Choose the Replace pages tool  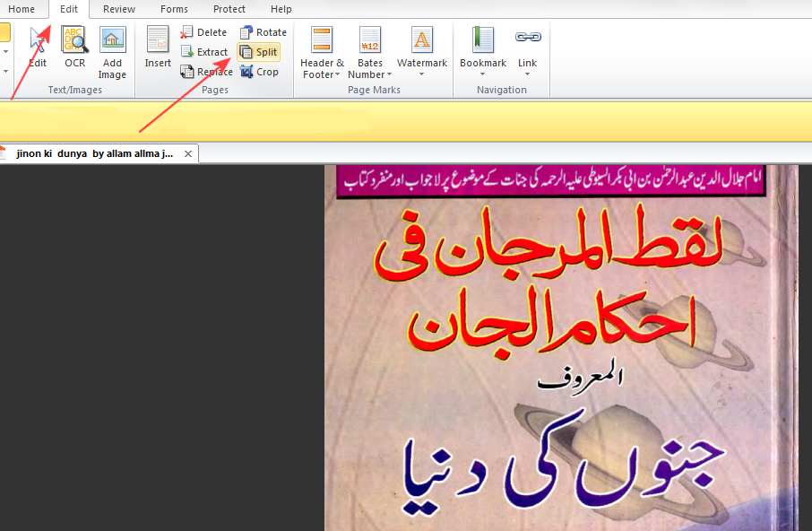(x=206, y=72)
